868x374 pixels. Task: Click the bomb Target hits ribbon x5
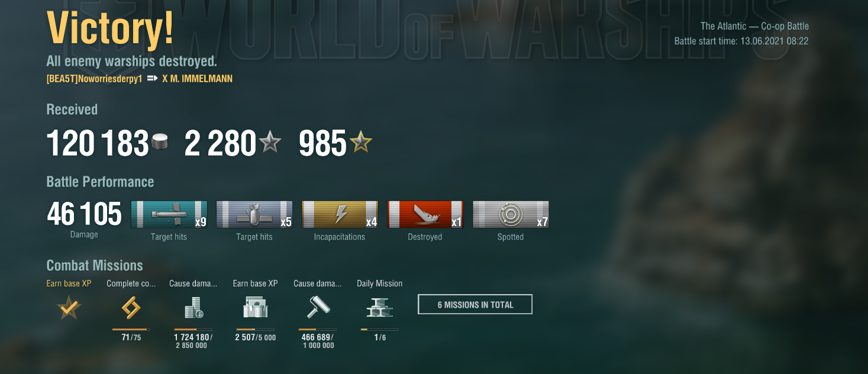pos(254,214)
